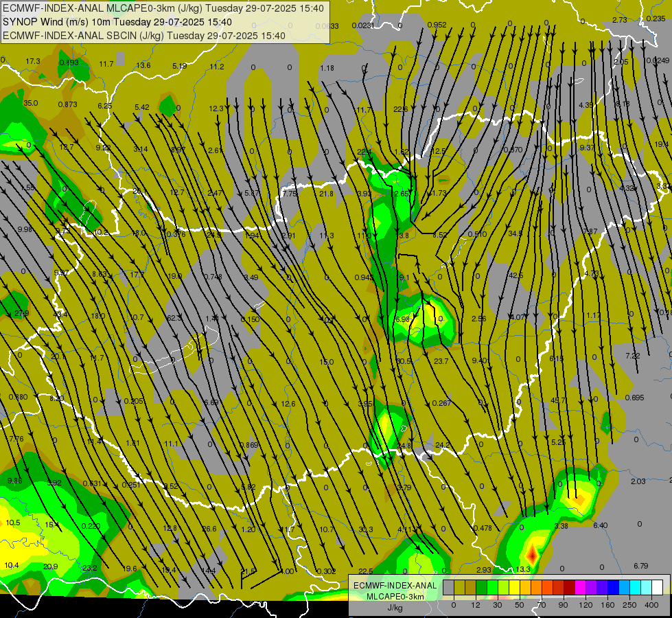Viewport: 672px width, 618px height.
Task: Select the dark red legend swatch after 90
Action: (570, 587)
